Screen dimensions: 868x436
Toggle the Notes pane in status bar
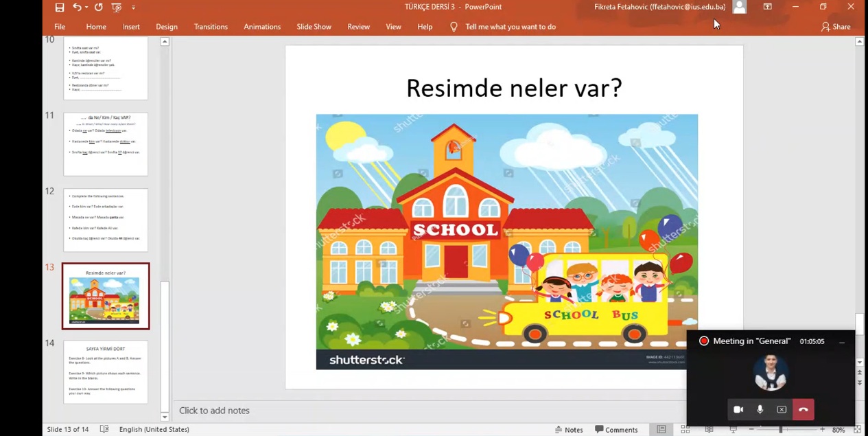pyautogui.click(x=568, y=429)
